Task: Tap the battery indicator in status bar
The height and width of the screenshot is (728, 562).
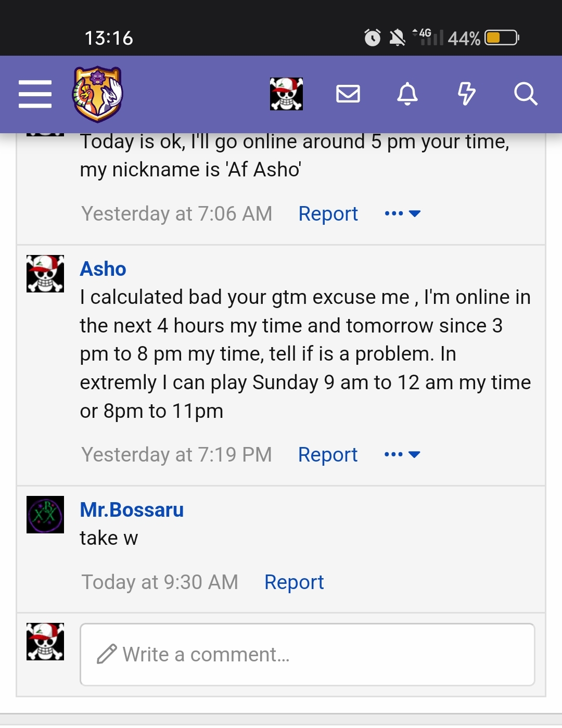Action: click(502, 38)
